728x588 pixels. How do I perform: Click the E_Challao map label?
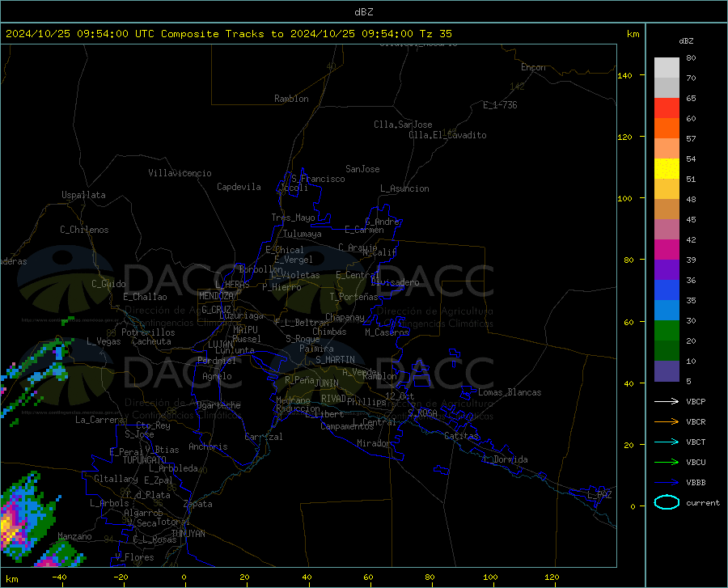[x=145, y=297]
